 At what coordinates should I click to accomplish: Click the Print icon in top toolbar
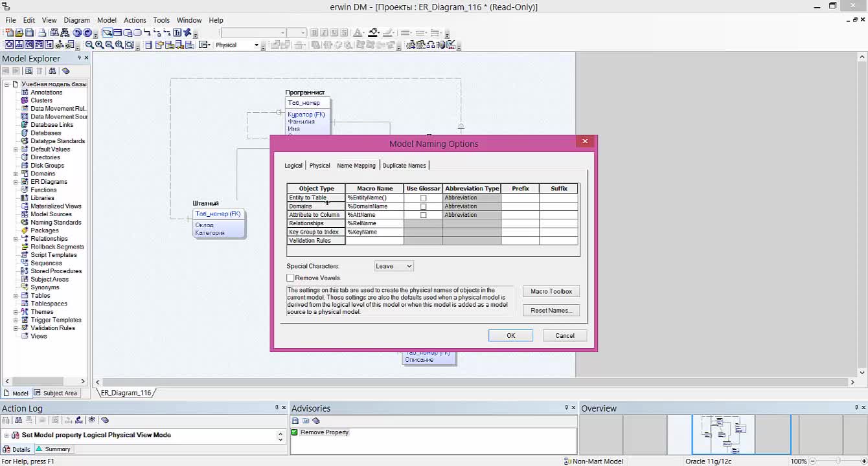pos(42,32)
